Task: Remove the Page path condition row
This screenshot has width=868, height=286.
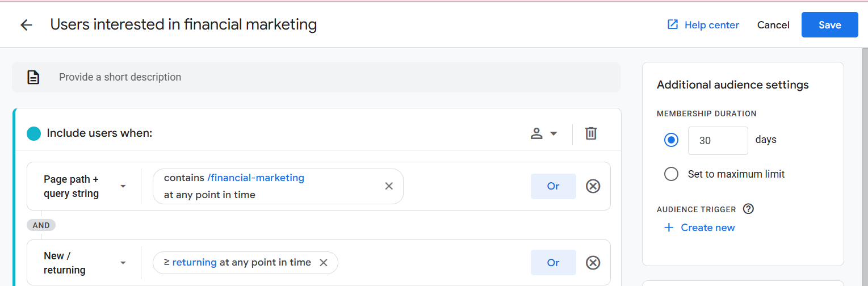Action: pos(593,186)
